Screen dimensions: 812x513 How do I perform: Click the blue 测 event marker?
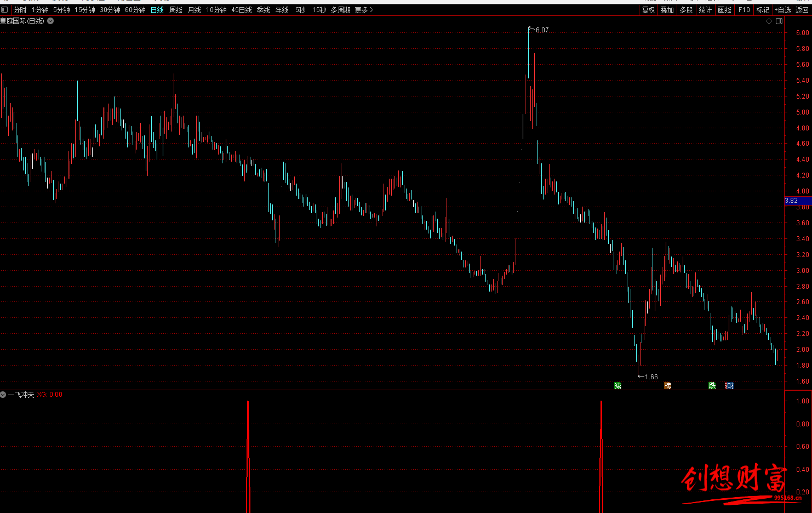coord(729,386)
